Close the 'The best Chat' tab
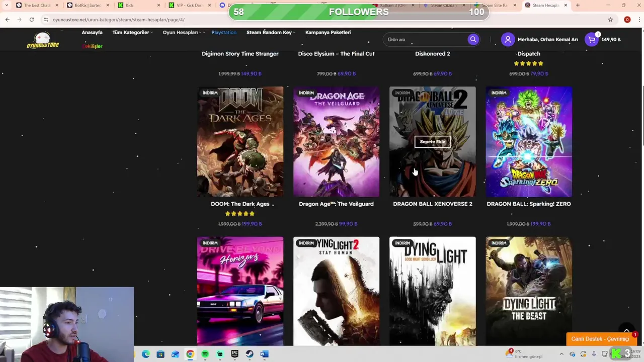Viewport: 644px width, 362px height. (x=57, y=5)
